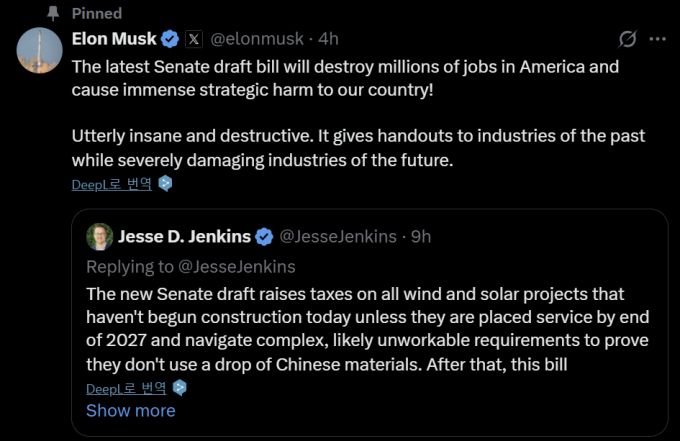The width and height of the screenshot is (680, 441).
Task: Click the "Jesse D. Jenkins" display name
Action: pyautogui.click(x=185, y=237)
